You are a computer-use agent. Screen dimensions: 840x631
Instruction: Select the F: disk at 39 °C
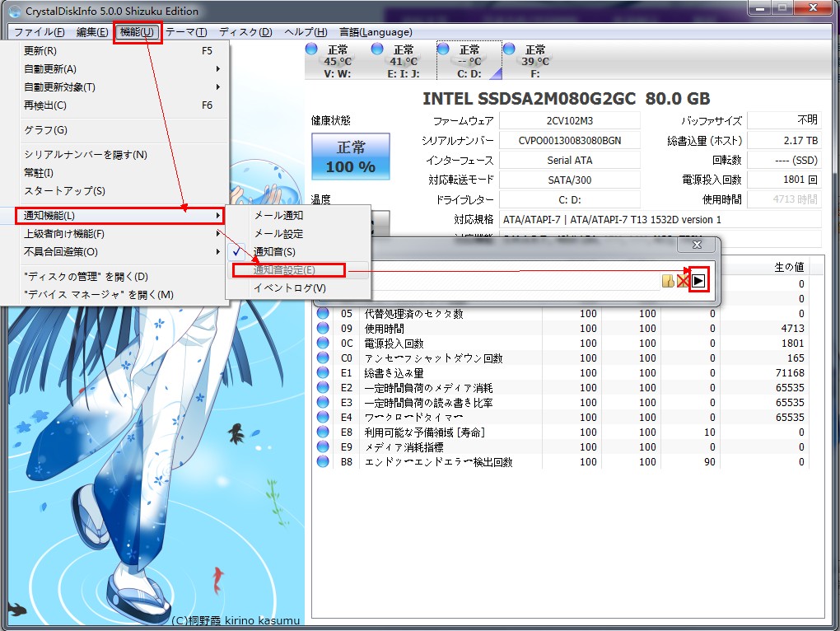pyautogui.click(x=535, y=62)
